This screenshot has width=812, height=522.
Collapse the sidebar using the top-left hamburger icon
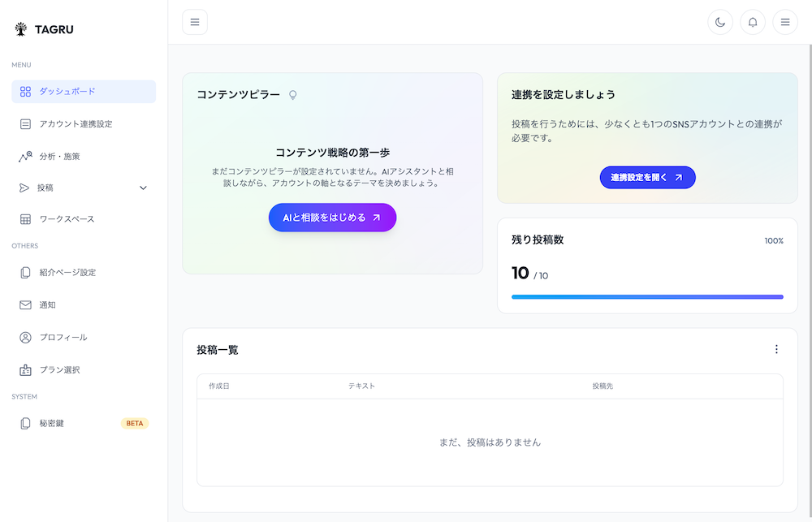[195, 22]
